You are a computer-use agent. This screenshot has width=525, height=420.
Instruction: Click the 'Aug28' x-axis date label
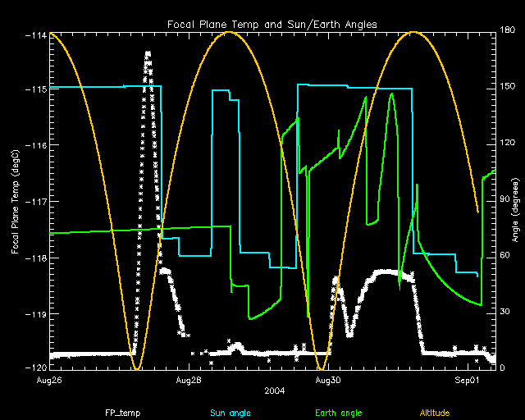click(x=189, y=380)
